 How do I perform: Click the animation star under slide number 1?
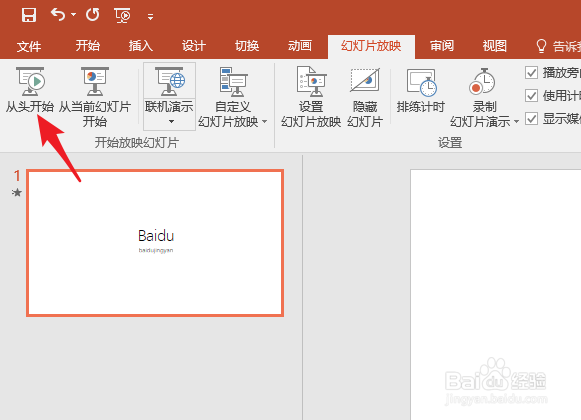click(17, 192)
